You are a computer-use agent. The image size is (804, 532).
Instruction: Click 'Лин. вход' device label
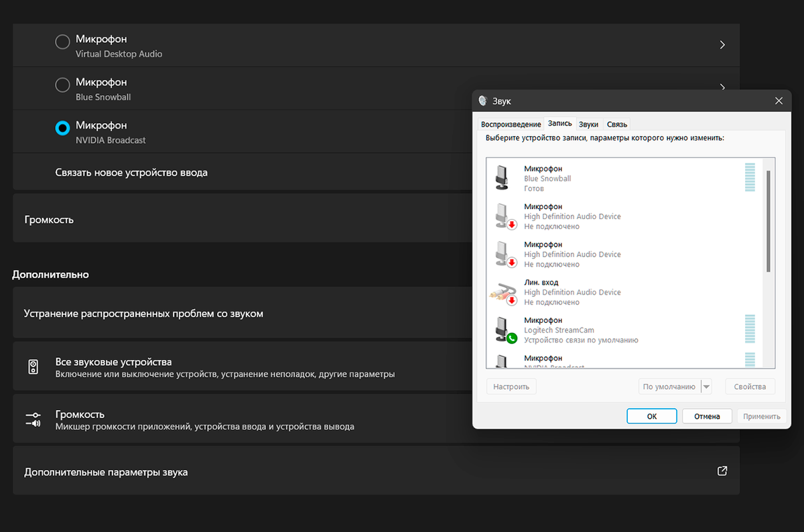[x=541, y=283]
